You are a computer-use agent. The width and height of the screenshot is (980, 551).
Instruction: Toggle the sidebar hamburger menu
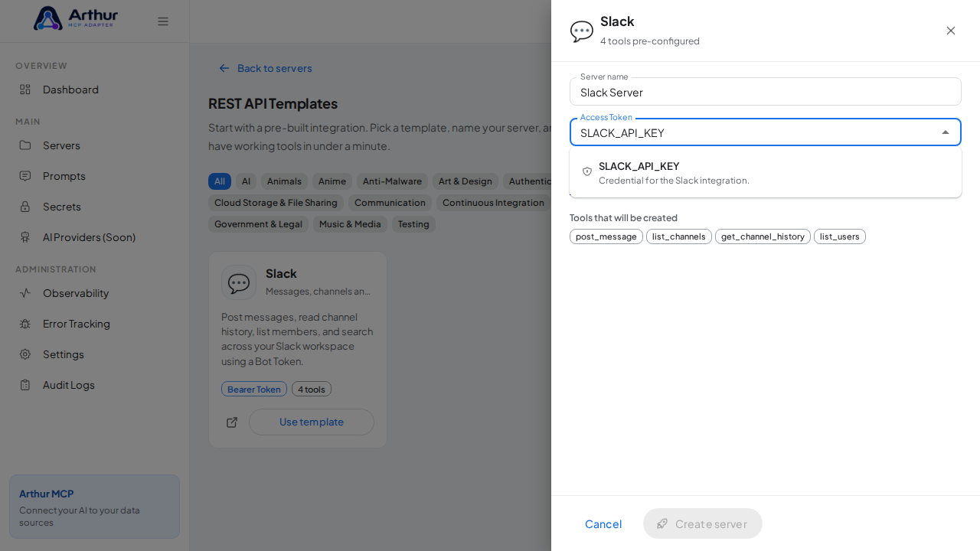click(x=163, y=21)
